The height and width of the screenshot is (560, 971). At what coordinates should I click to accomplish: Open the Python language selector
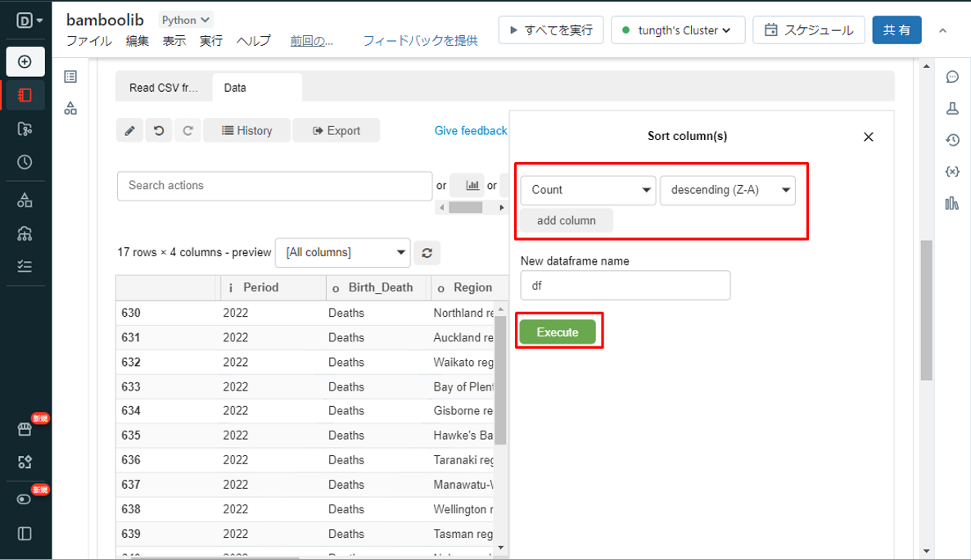tap(185, 20)
